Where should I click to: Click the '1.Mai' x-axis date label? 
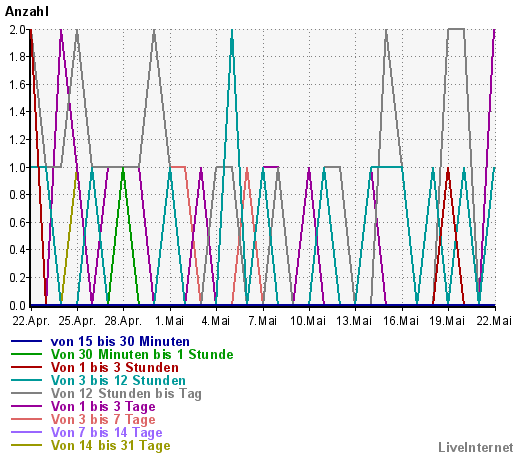click(x=170, y=321)
